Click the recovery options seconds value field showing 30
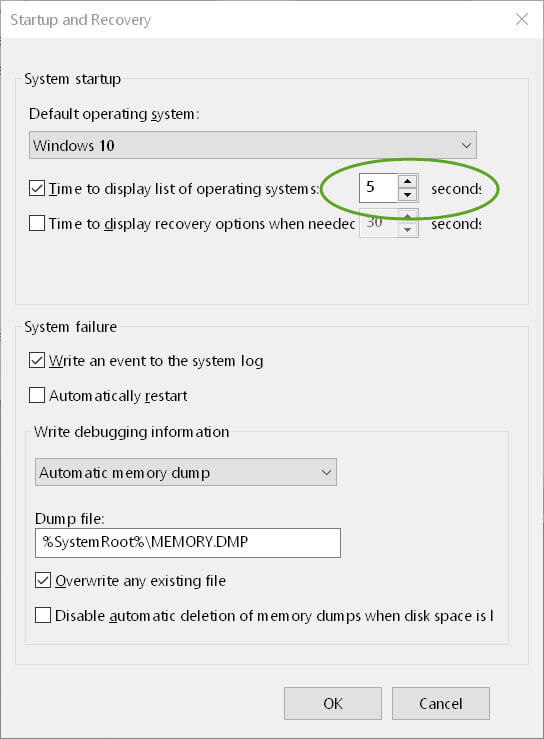 379,223
